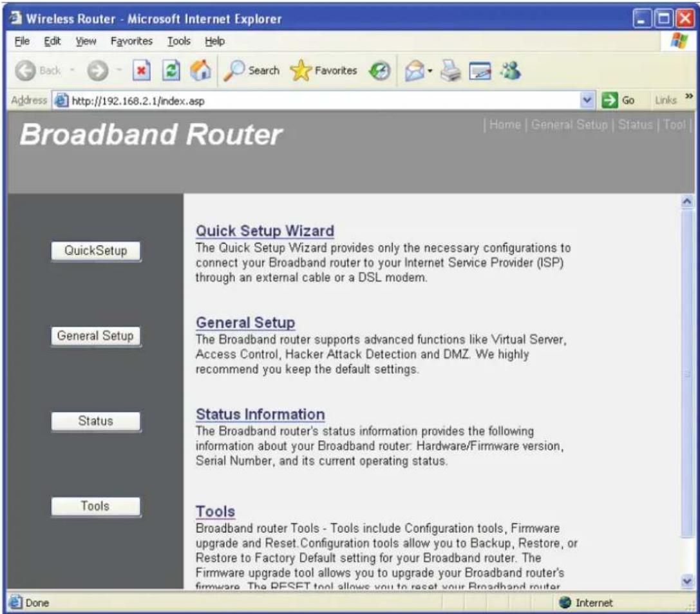Viewport: 700px width, 614px height.
Task: Open the Favorites menu
Action: point(132,41)
